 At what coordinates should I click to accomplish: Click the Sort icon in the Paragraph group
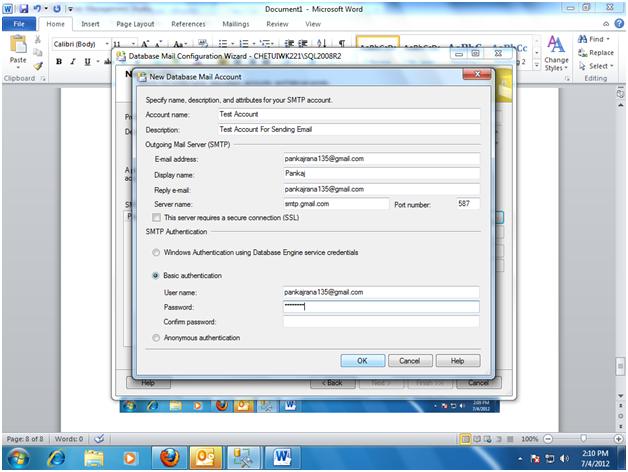pyautogui.click(x=321, y=43)
